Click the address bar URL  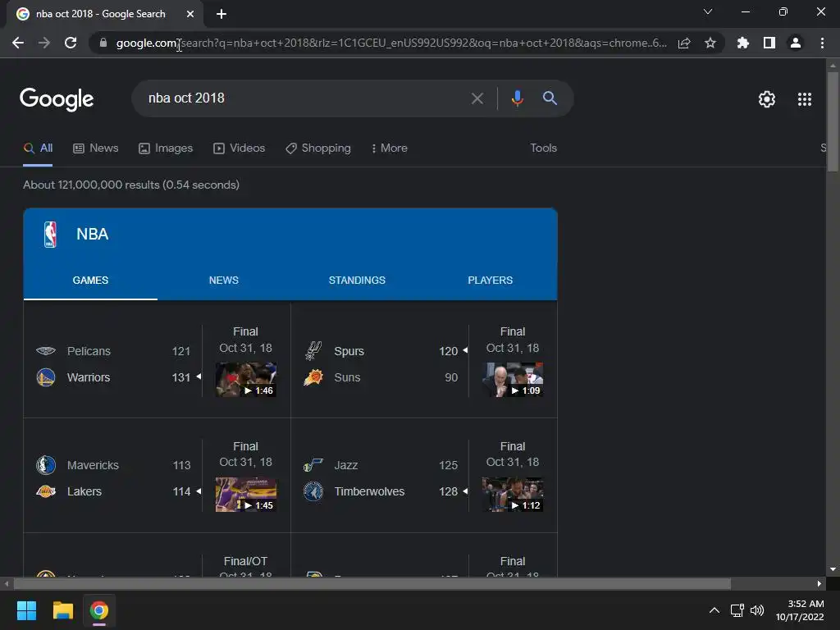(x=391, y=43)
